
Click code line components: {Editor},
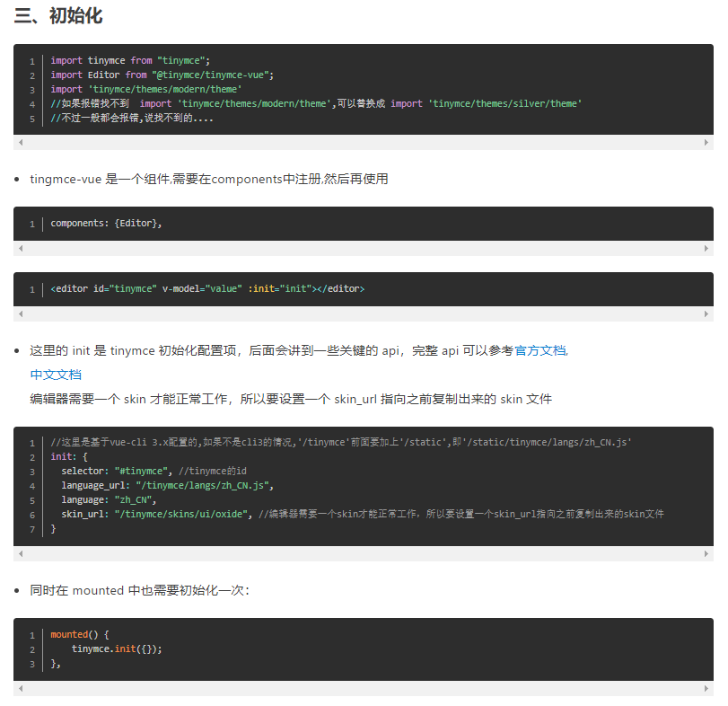(x=106, y=224)
